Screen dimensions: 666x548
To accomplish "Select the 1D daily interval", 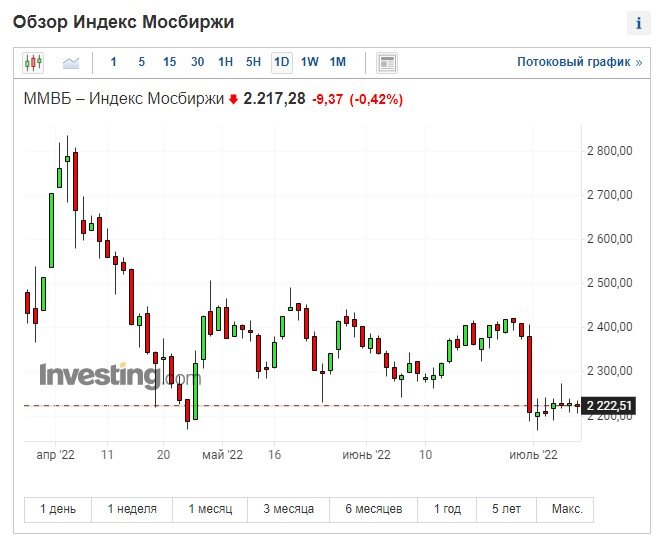I will coord(282,62).
